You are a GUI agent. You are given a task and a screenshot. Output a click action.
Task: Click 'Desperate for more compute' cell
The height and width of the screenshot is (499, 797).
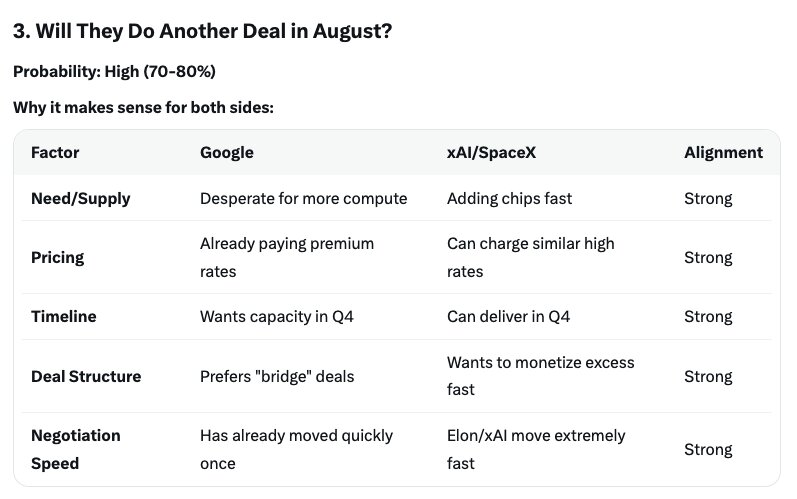tap(303, 198)
